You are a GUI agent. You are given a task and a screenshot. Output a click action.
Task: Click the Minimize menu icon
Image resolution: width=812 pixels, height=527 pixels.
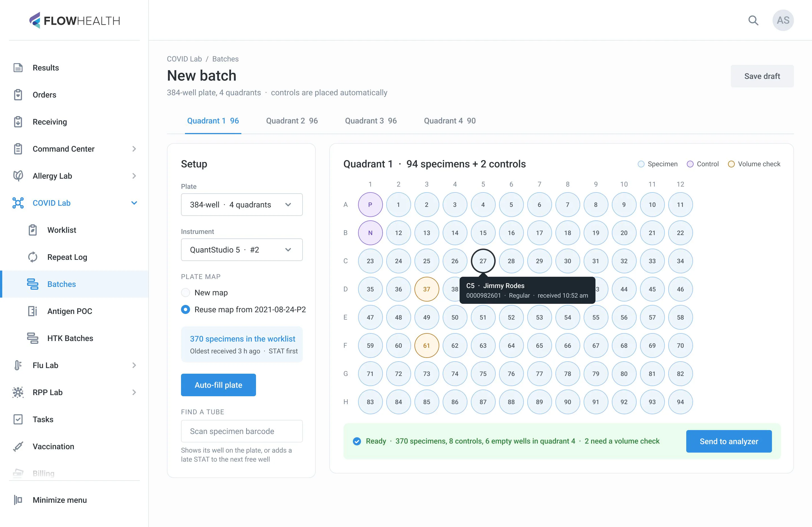(x=18, y=500)
